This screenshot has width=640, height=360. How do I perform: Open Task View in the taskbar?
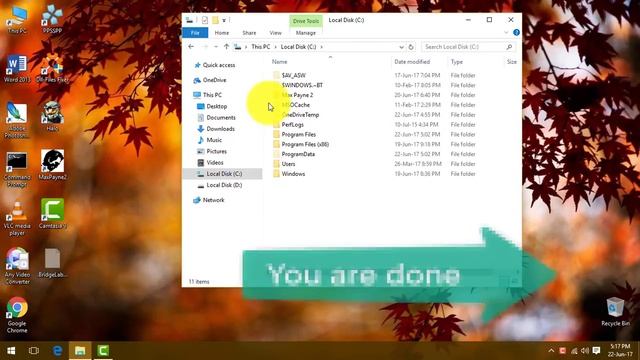(x=34, y=351)
